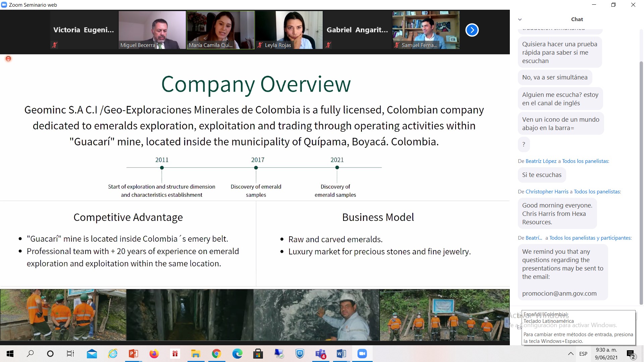Click the Zoom app icon in title bar
This screenshot has width=644, height=362.
(4, 5)
